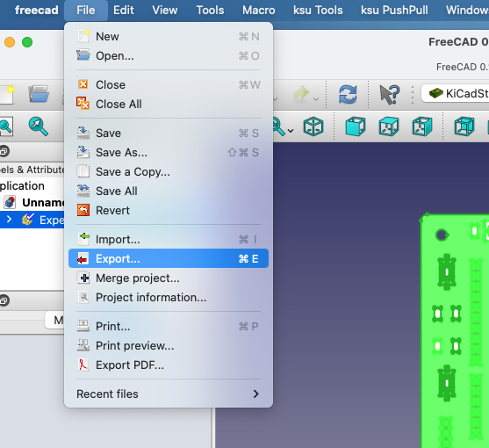489x448 pixels.
Task: Click the new document toolbar icon
Action: click(7, 95)
